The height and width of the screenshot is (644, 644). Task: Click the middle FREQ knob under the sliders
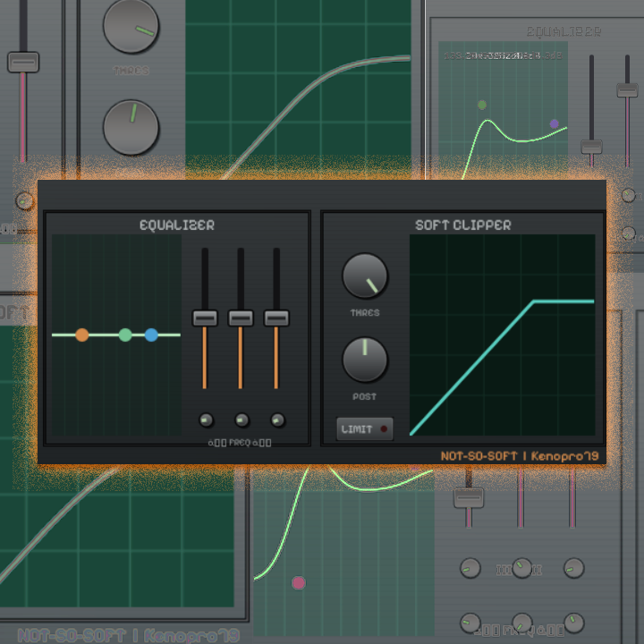[241, 420]
